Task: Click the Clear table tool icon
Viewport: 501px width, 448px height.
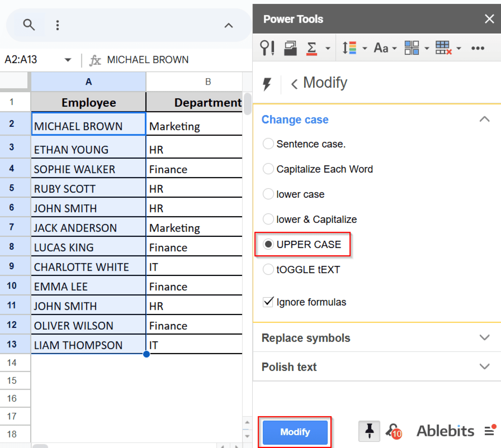Action: coord(443,48)
